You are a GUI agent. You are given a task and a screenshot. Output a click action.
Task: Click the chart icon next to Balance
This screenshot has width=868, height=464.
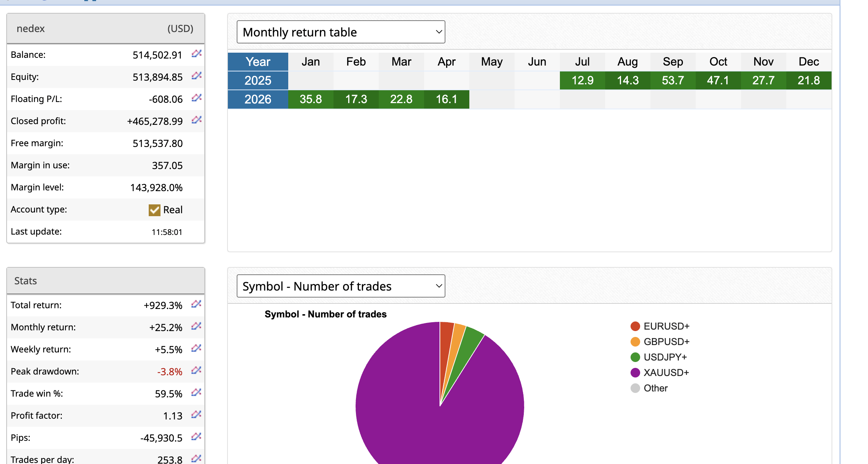[197, 54]
